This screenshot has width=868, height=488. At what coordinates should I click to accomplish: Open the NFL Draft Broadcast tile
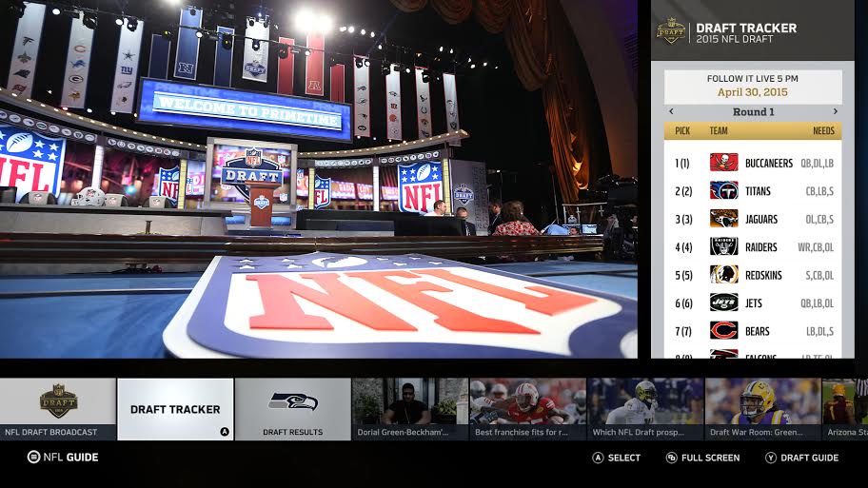(x=58, y=409)
